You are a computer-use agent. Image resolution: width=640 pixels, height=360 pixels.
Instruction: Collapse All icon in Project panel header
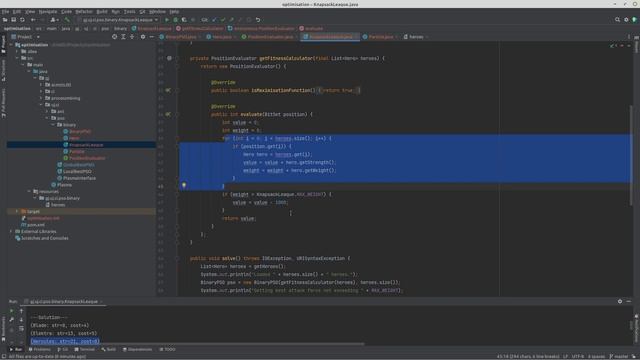point(132,37)
